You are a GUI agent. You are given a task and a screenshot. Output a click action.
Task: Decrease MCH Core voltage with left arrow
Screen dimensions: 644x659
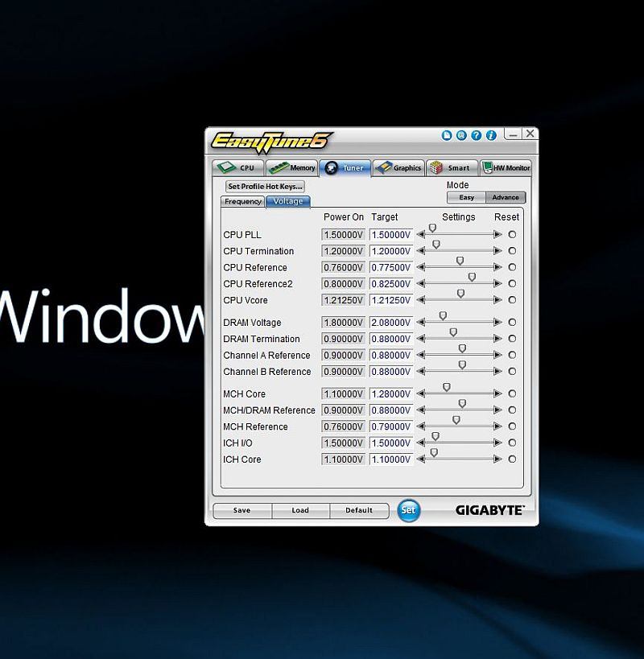tap(421, 393)
